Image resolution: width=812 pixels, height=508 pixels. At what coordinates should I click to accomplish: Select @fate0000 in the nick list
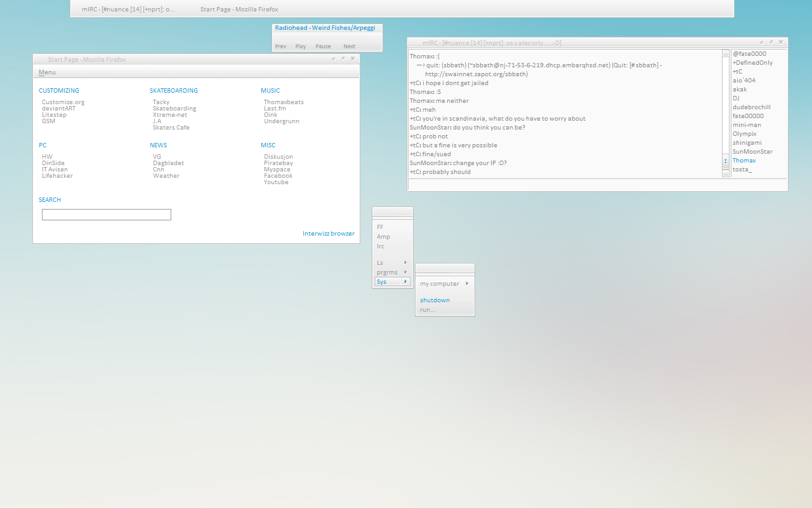pos(749,54)
